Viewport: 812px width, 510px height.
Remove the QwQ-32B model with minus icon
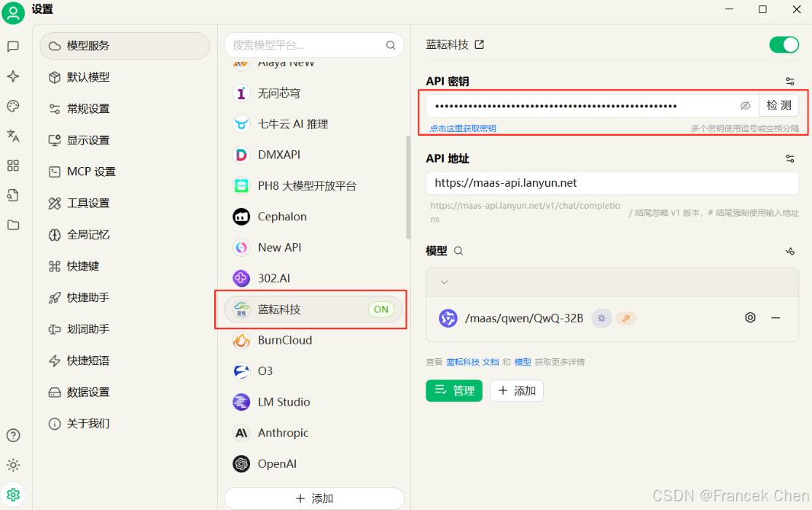776,317
